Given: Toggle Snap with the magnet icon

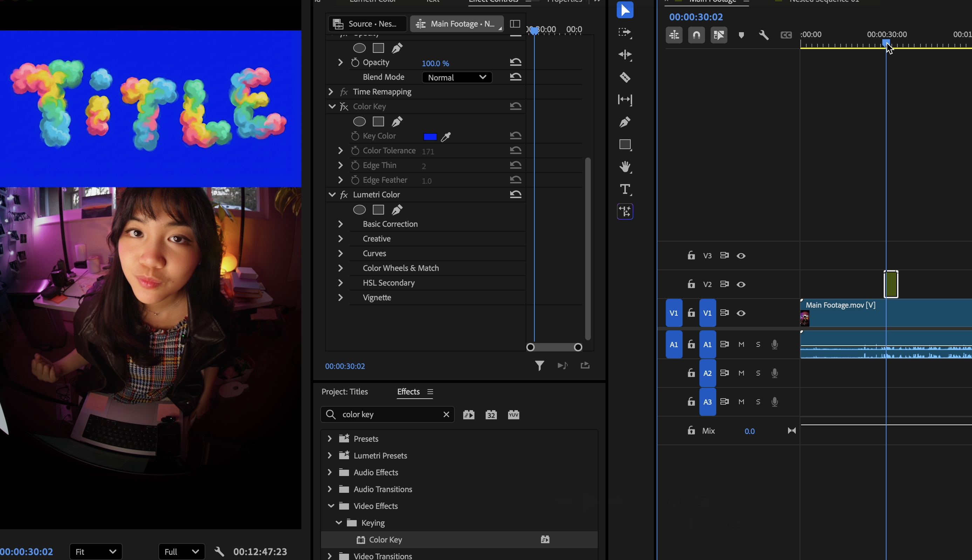Looking at the screenshot, I should pos(696,35).
